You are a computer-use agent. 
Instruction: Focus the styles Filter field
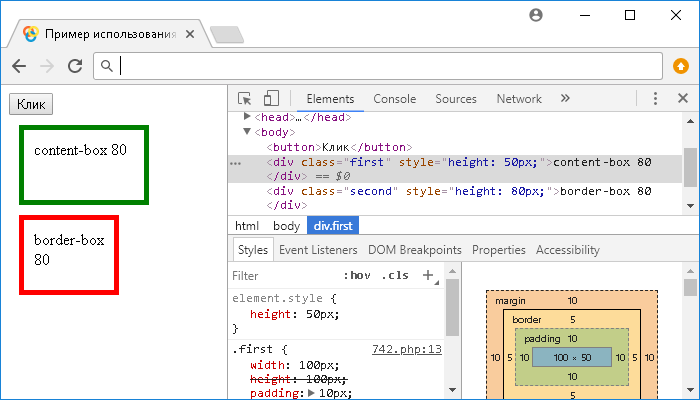pyautogui.click(x=286, y=275)
